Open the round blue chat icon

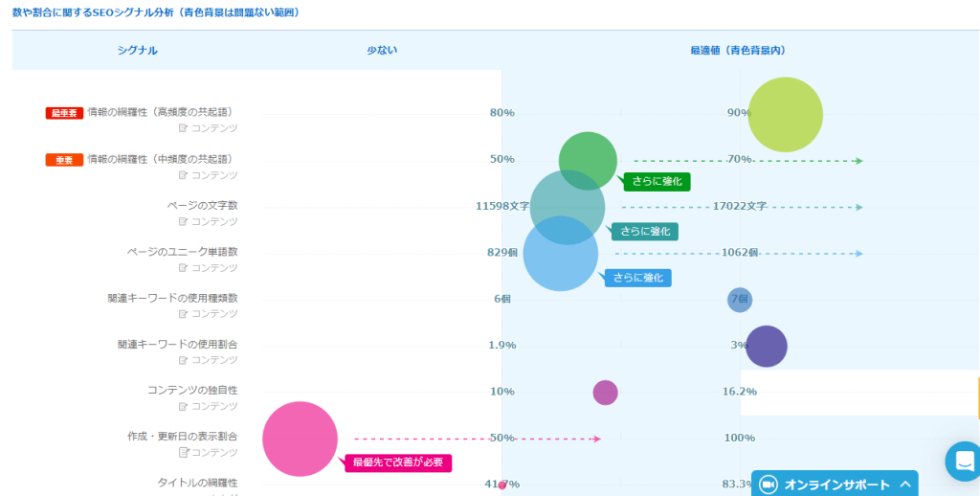click(962, 461)
